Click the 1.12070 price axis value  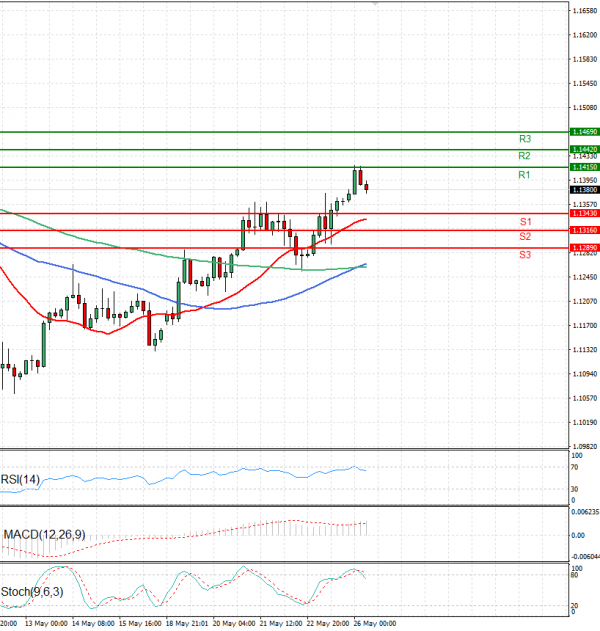click(585, 301)
